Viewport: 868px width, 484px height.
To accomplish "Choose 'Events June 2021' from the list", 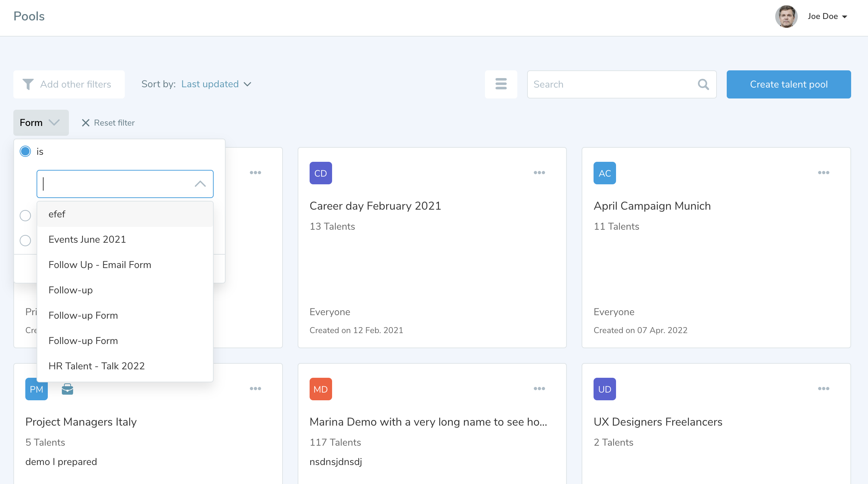I will tap(87, 240).
